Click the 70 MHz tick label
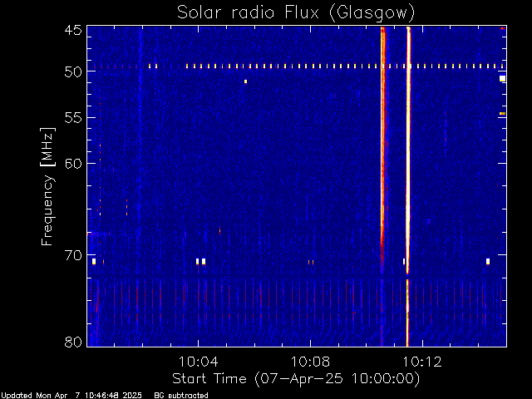 pos(73,255)
